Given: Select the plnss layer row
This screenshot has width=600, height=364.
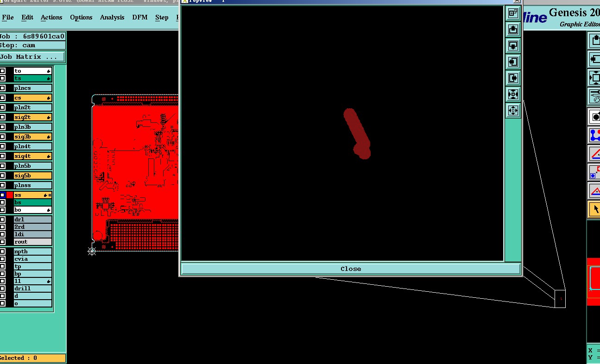Looking at the screenshot, I should point(32,185).
